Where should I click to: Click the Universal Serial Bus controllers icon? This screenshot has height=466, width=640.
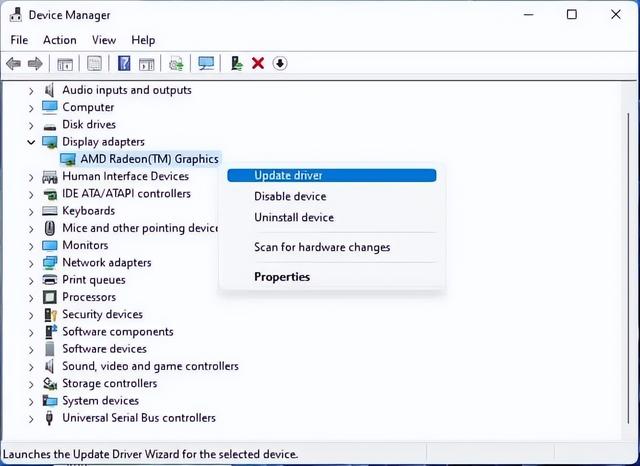tap(49, 418)
